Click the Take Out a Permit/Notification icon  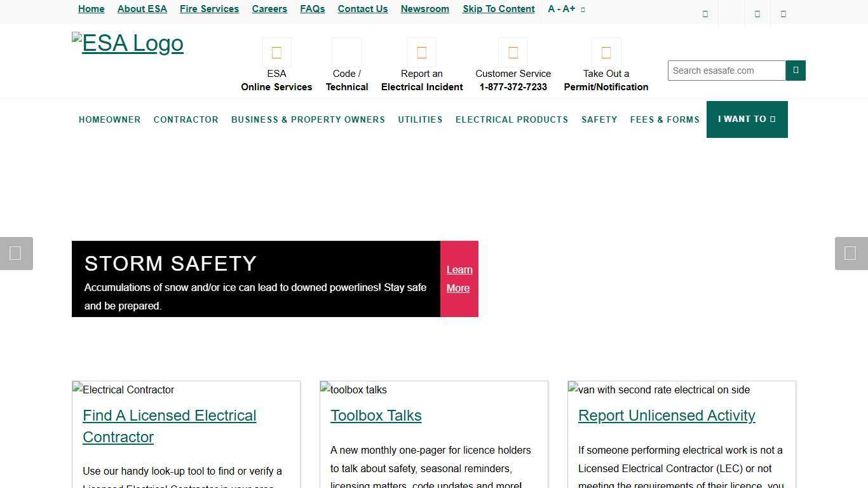606,52
